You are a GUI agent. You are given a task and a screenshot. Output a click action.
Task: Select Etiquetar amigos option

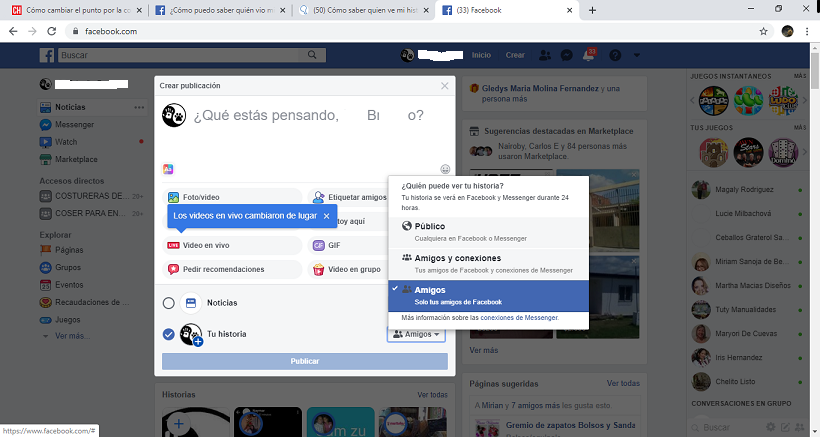click(x=348, y=197)
